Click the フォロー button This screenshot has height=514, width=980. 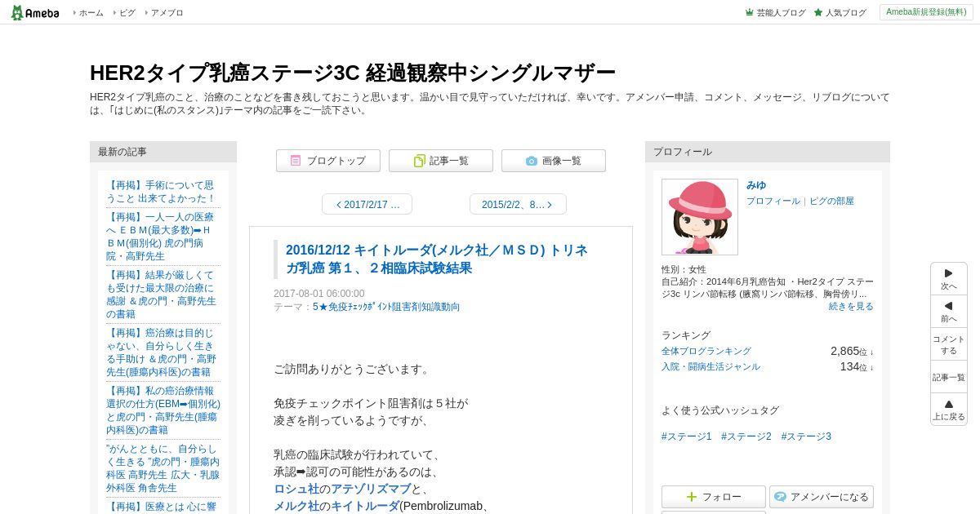[714, 497]
